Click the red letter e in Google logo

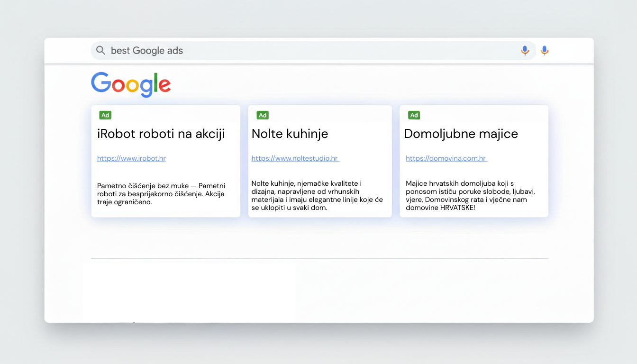click(164, 86)
